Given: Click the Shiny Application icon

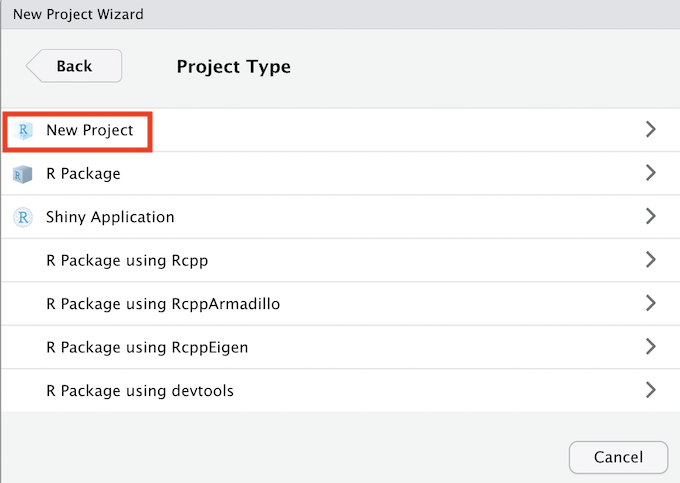Looking at the screenshot, I should point(23,217).
